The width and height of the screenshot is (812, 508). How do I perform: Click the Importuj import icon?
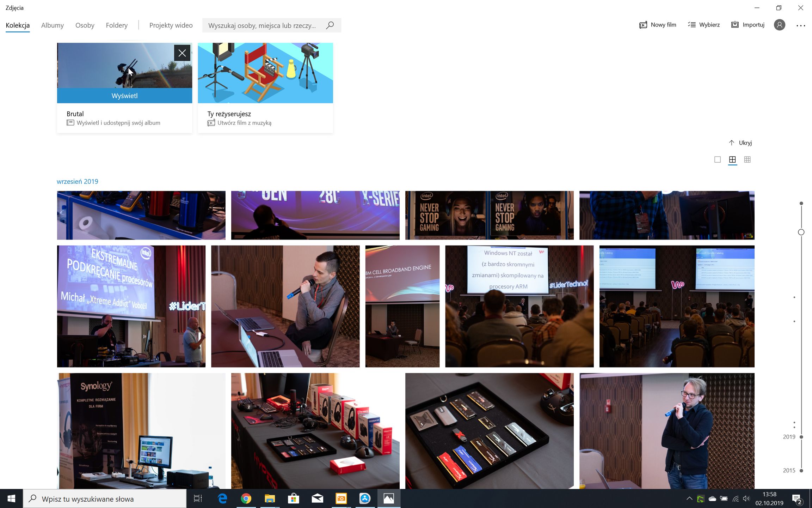pos(735,25)
